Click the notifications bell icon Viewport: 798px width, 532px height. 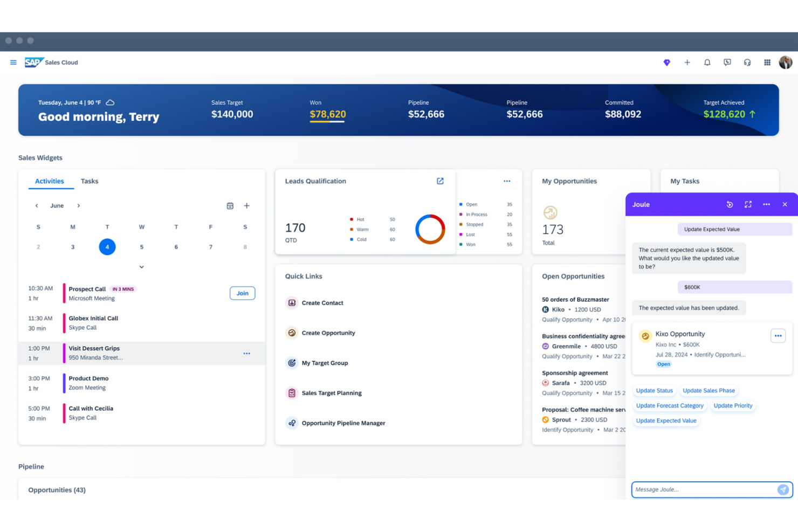coord(707,62)
